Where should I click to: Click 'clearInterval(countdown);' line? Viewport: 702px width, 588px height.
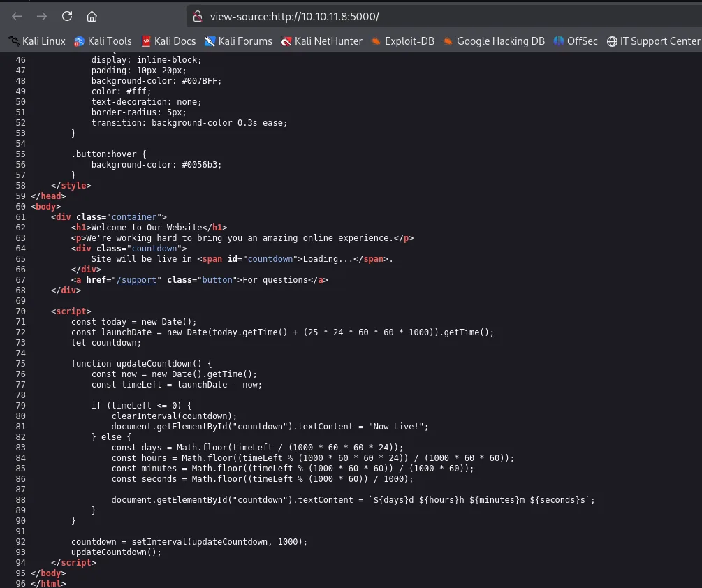coord(174,416)
